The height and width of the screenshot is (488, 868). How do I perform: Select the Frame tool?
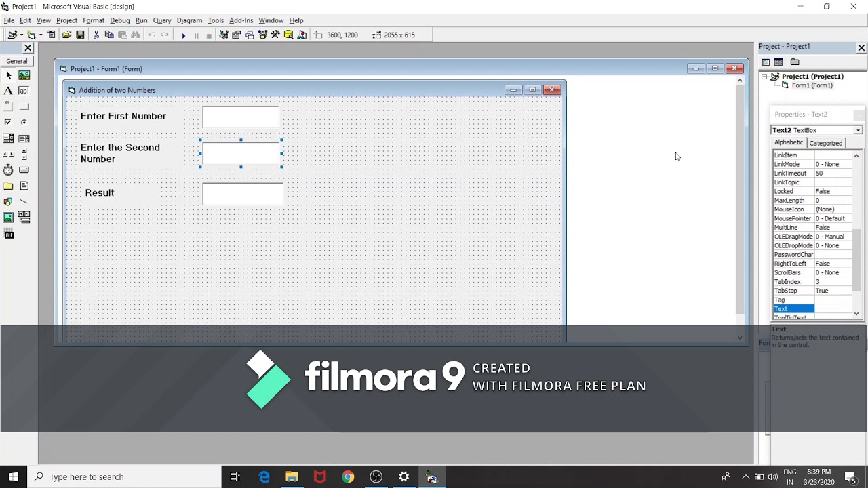coord(8,106)
